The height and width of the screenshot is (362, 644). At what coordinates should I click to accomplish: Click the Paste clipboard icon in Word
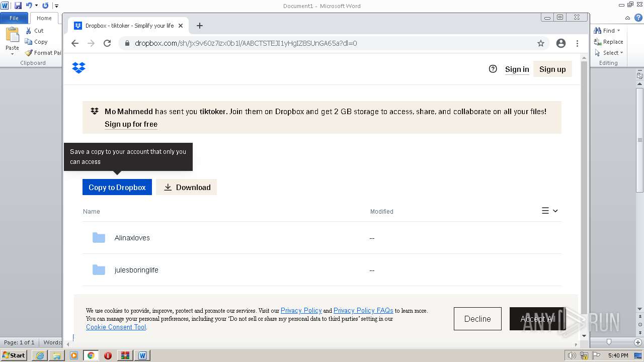pyautogui.click(x=12, y=35)
